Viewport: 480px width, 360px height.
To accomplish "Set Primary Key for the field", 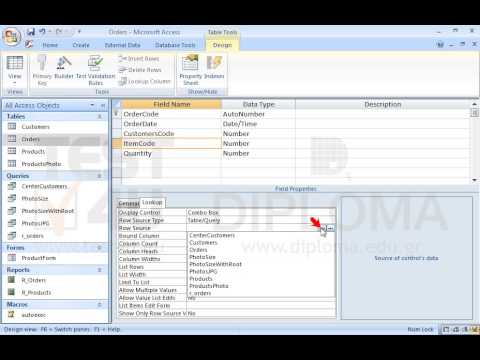I will 42,71.
